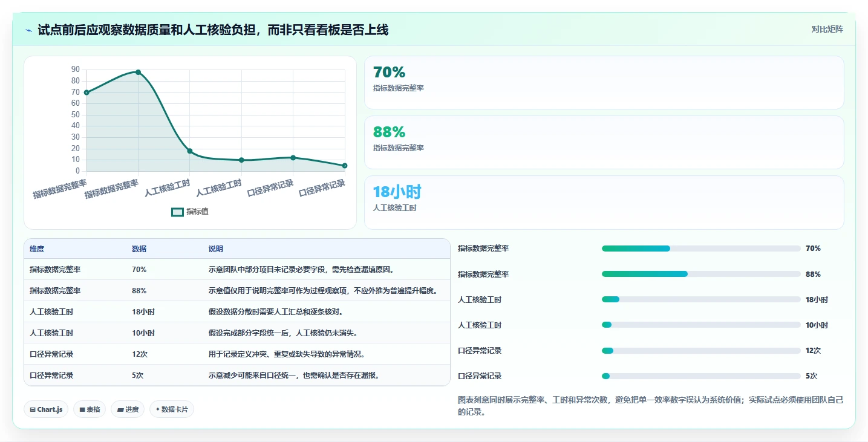Click the 对比矩阵 label in the header

tap(827, 29)
